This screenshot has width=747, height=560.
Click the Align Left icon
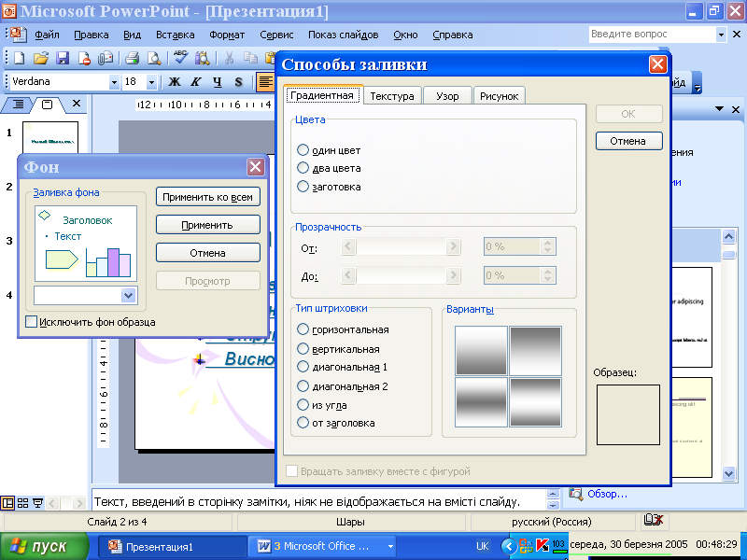point(265,82)
